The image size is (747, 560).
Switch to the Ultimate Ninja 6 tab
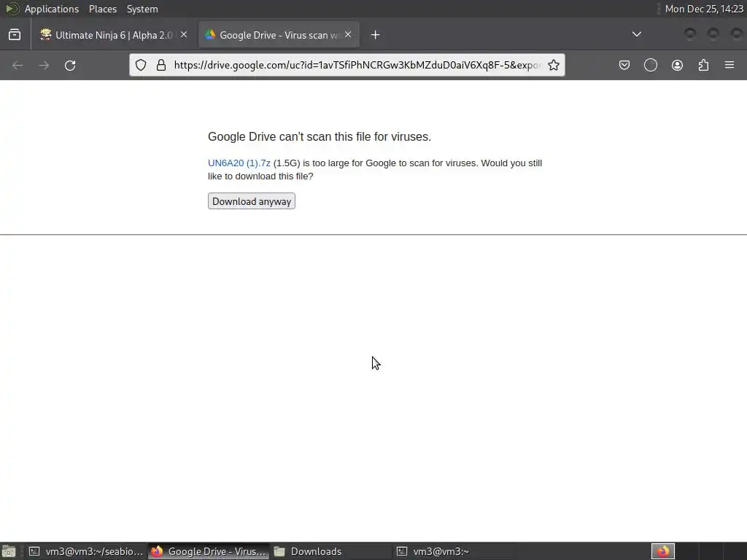tap(114, 35)
